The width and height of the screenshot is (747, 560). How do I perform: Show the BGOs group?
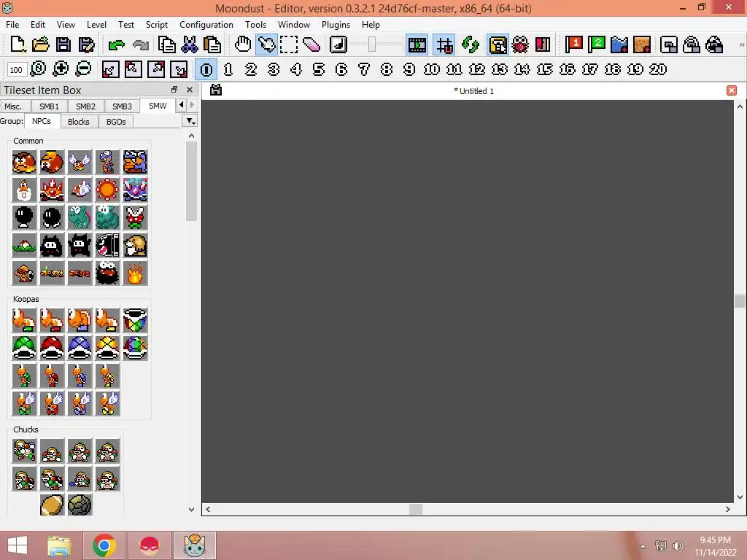pos(116,122)
